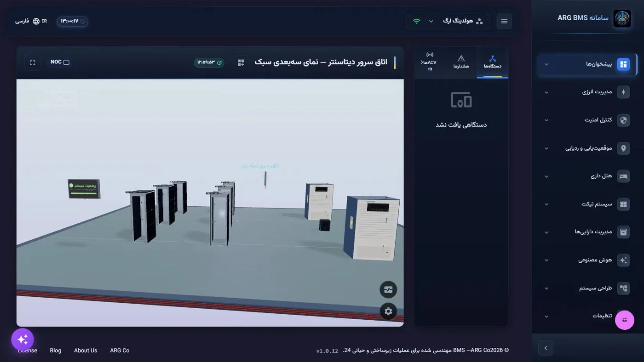
Task: Click the pink sliders customization button
Action: pos(625,320)
